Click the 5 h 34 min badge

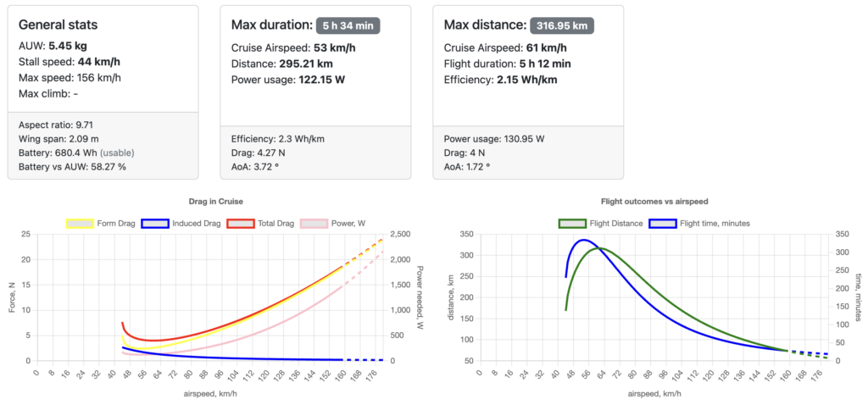click(x=348, y=25)
